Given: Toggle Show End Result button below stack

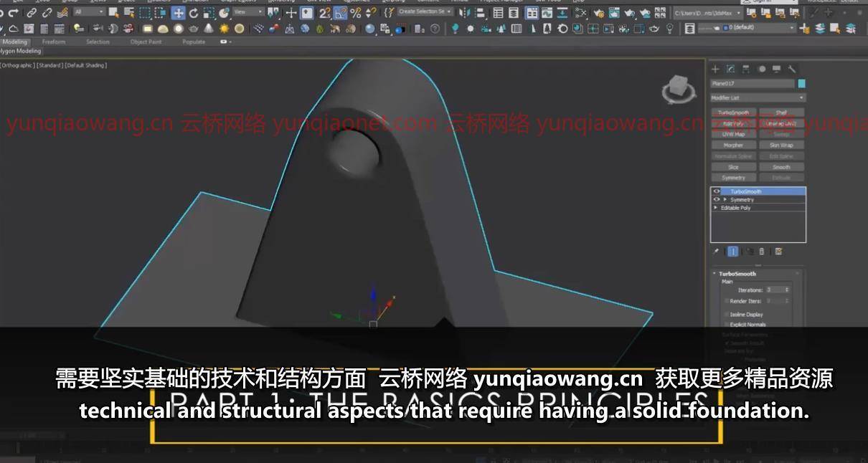Looking at the screenshot, I should pos(733,252).
